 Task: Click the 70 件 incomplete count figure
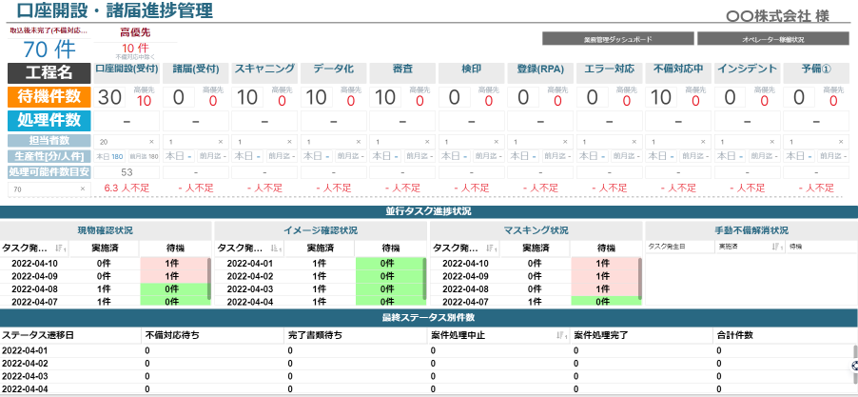click(49, 50)
